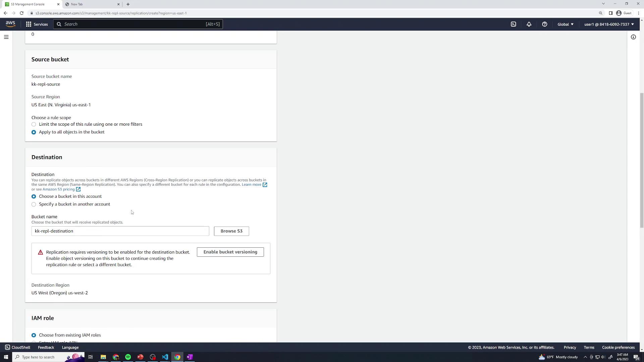The height and width of the screenshot is (362, 644).
Task: Open the side navigation hamburger menu
Action: click(x=6, y=37)
